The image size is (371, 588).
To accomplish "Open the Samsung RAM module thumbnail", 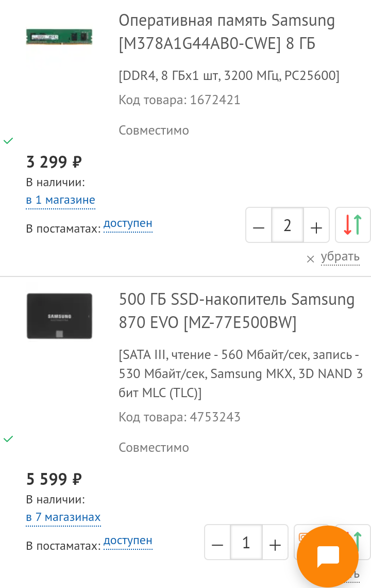I will point(59,37).
